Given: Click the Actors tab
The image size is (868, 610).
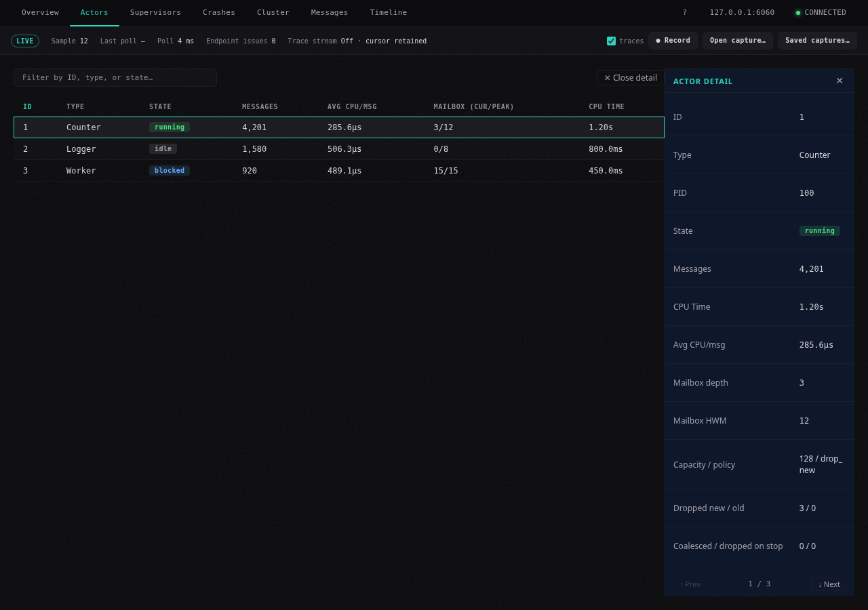Looking at the screenshot, I should (x=94, y=13).
